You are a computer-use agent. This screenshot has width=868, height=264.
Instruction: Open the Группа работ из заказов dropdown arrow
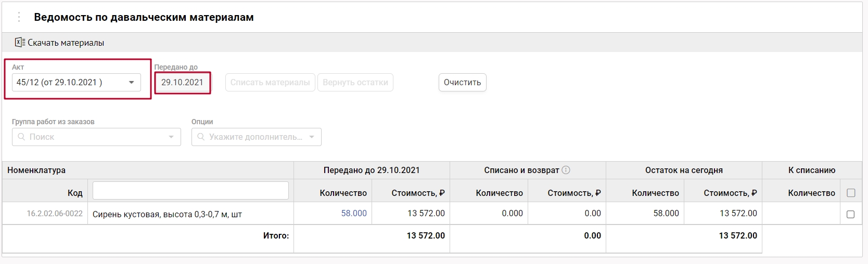(171, 137)
